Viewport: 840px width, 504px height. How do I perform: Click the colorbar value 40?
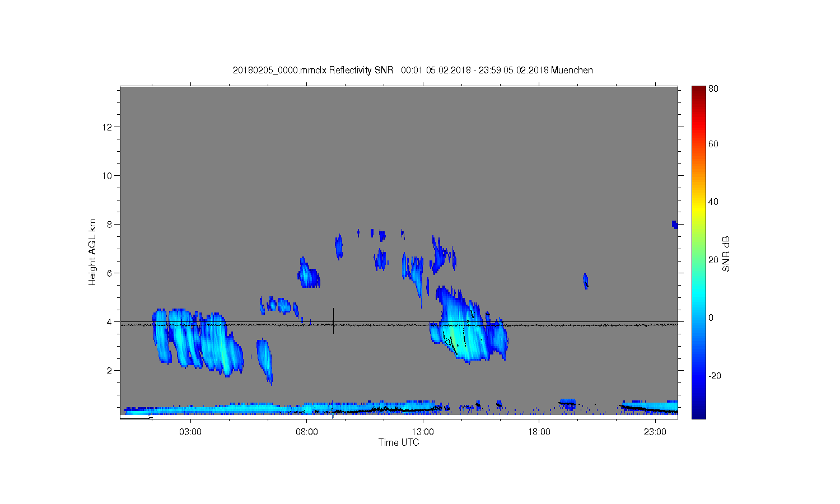tap(713, 202)
